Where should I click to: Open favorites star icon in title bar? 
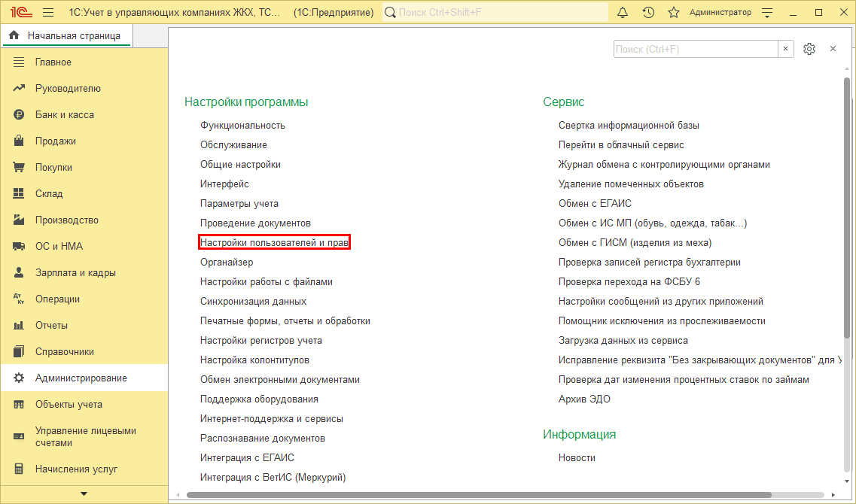[674, 13]
